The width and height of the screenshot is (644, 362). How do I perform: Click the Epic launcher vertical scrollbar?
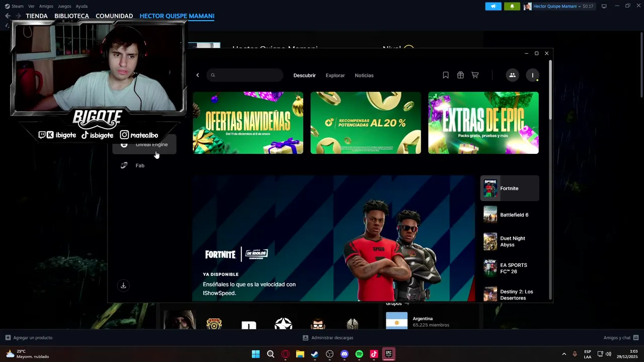pyautogui.click(x=550, y=90)
